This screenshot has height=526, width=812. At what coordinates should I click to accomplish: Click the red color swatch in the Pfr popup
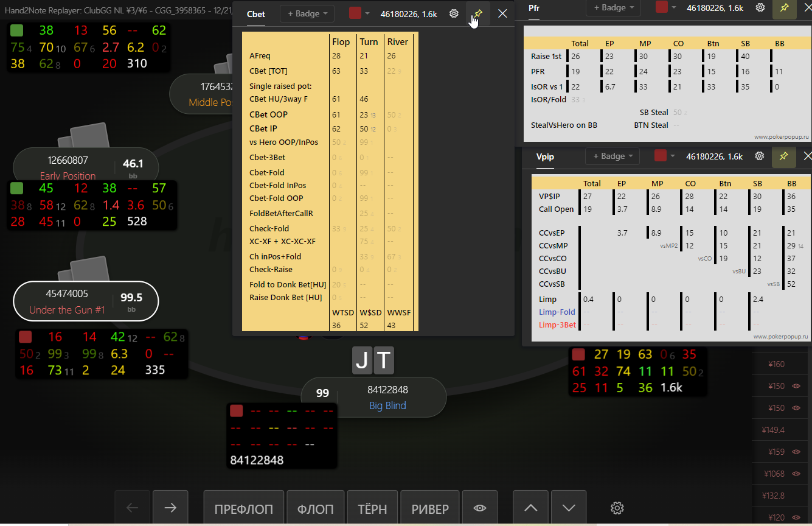click(661, 7)
